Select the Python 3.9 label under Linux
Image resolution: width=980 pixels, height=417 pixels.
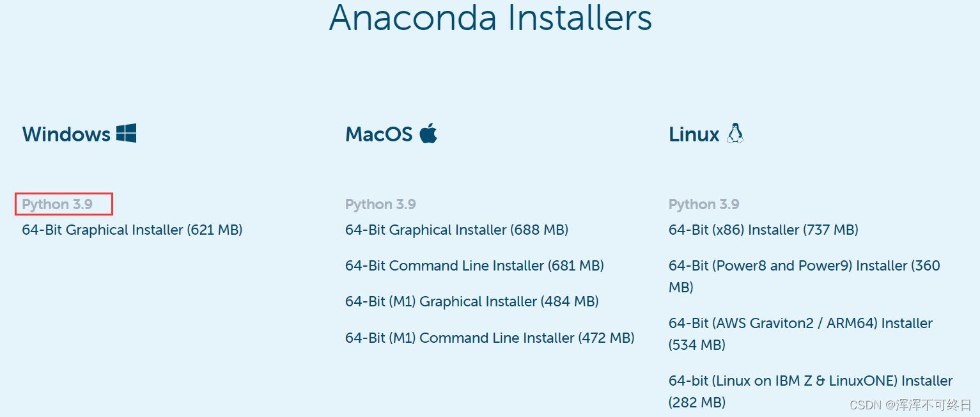pos(704,203)
